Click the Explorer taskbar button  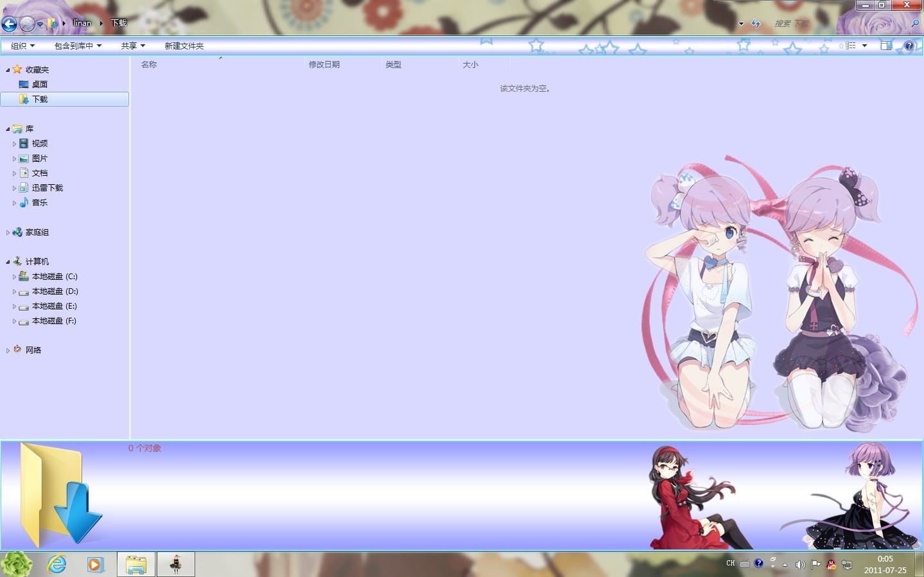tap(136, 565)
